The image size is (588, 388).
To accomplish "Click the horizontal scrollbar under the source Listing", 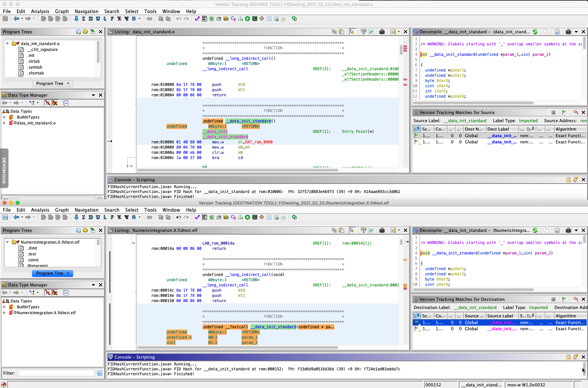I will pos(238,170).
